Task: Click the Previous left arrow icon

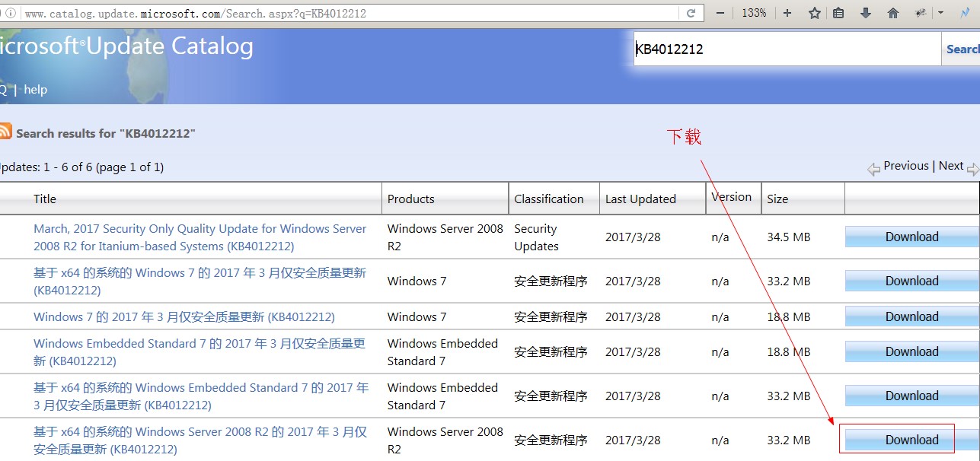Action: 874,170
